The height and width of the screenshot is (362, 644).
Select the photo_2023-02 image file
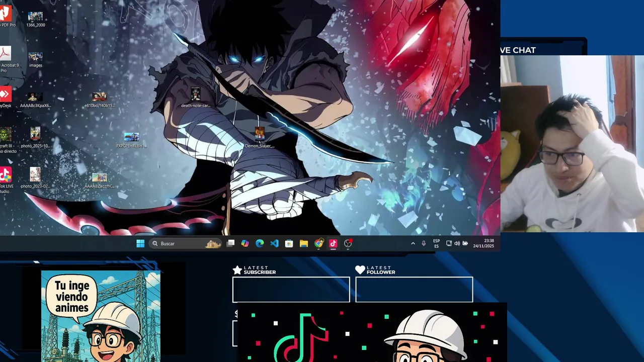(x=35, y=178)
